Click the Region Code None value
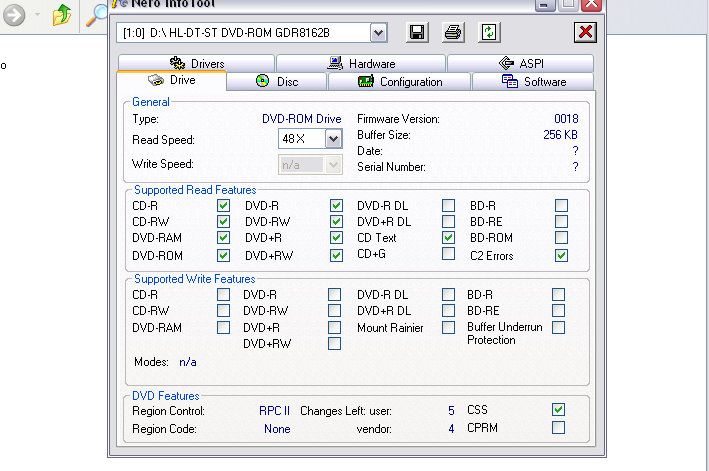Image resolution: width=709 pixels, height=471 pixels. click(277, 429)
